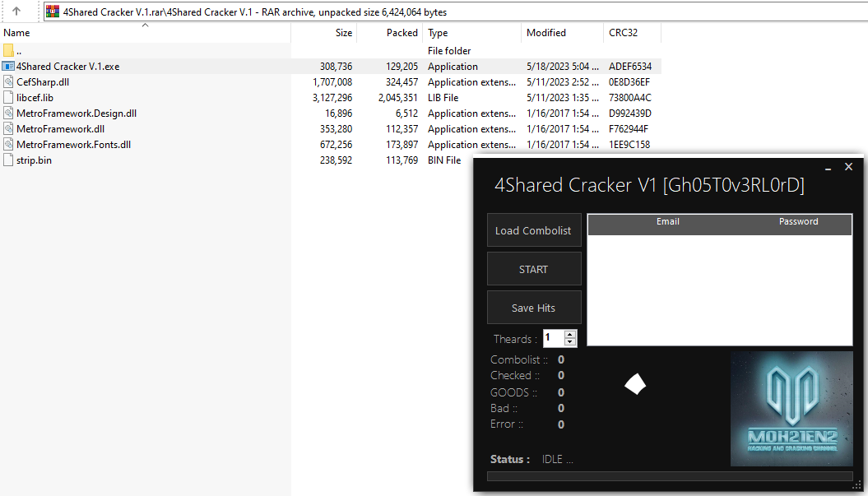Select the 4Shared Cracker V.1.exe file name
Viewport: 868px width, 496px height.
[67, 66]
